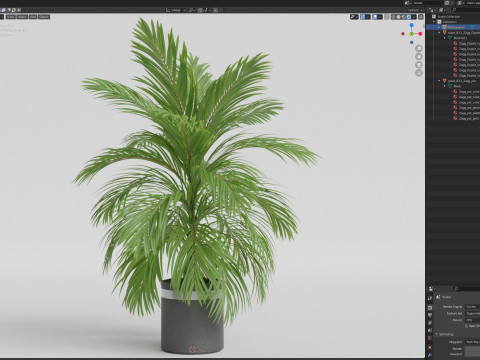Screen dimensions: 480x360
Task: Open the Modifier properties wrench tab
Action: (x=430, y=355)
